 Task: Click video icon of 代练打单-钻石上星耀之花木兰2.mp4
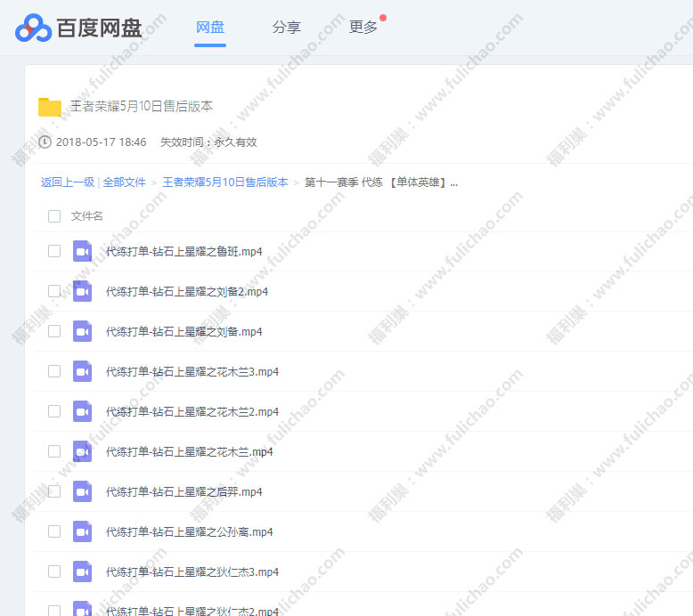click(82, 411)
